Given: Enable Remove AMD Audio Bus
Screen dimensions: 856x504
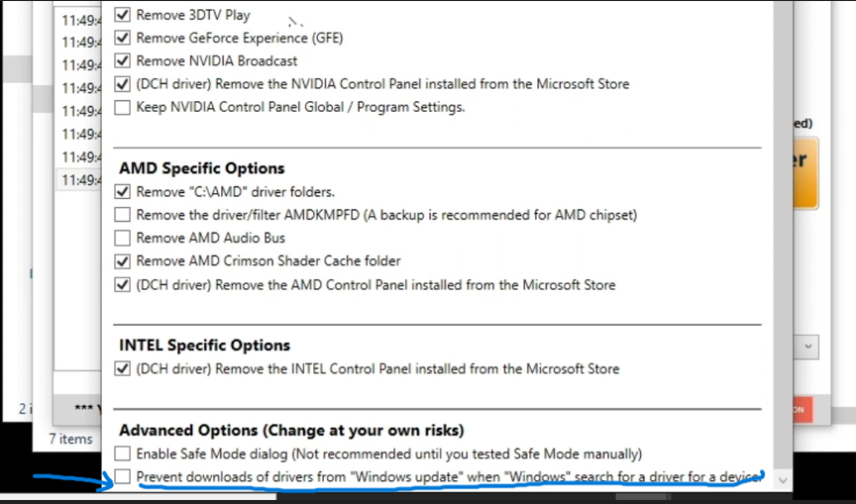Looking at the screenshot, I should 122,238.
